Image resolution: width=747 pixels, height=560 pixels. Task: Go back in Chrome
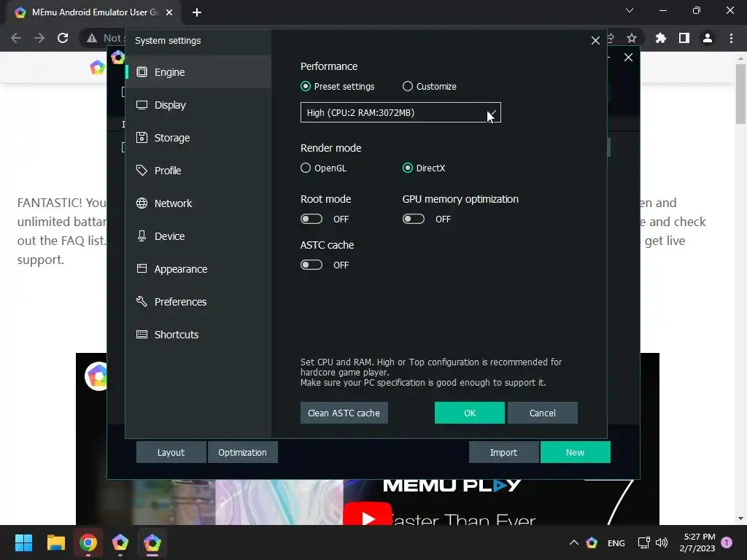click(x=16, y=38)
